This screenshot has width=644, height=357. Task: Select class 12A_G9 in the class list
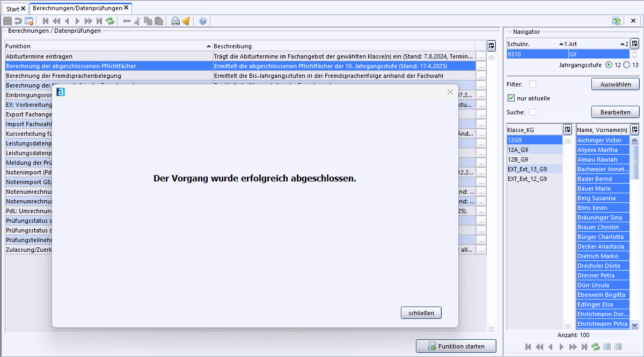[x=518, y=150]
